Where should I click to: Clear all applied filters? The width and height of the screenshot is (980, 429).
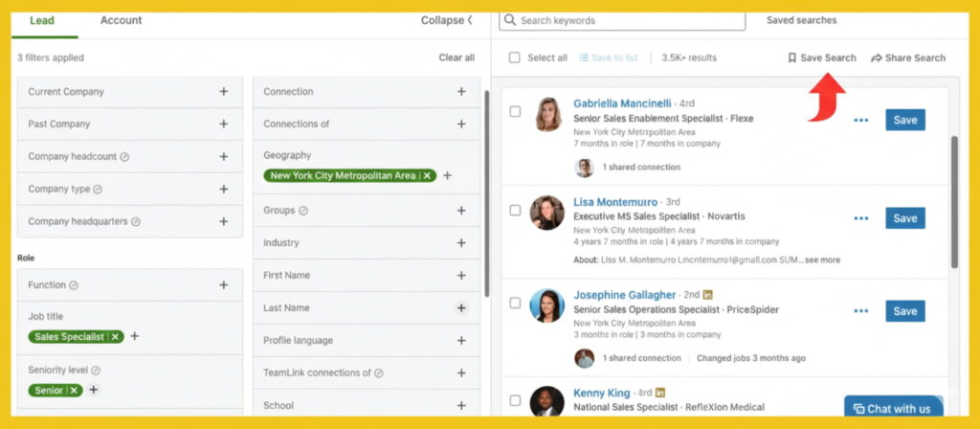coord(457,57)
